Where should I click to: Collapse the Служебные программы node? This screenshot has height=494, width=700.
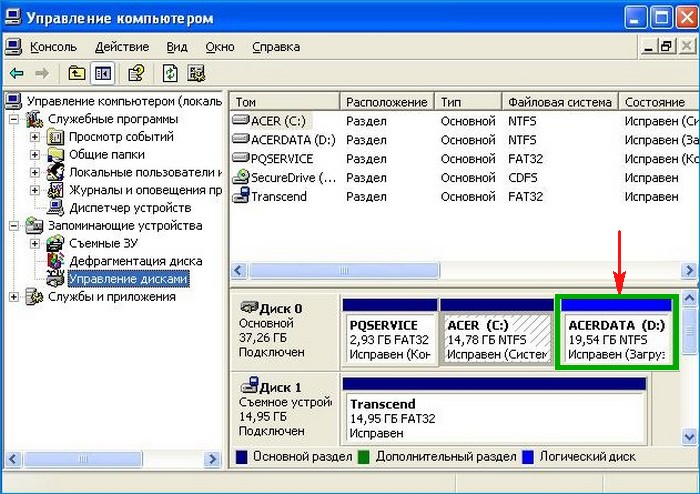pos(14,119)
